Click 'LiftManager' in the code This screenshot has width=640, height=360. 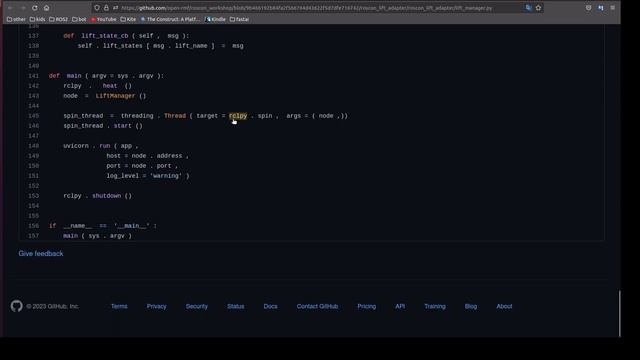[115, 96]
